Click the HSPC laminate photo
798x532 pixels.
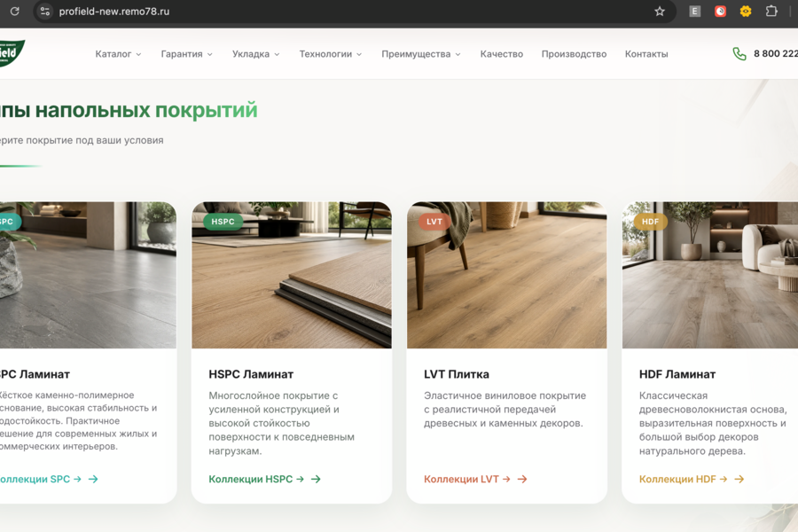click(x=292, y=275)
